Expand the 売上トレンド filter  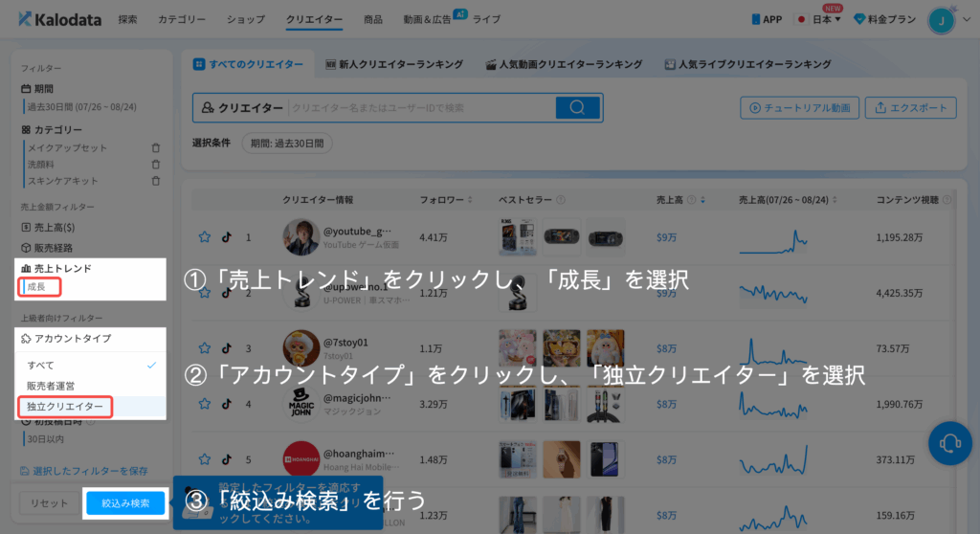pyautogui.click(x=56, y=268)
